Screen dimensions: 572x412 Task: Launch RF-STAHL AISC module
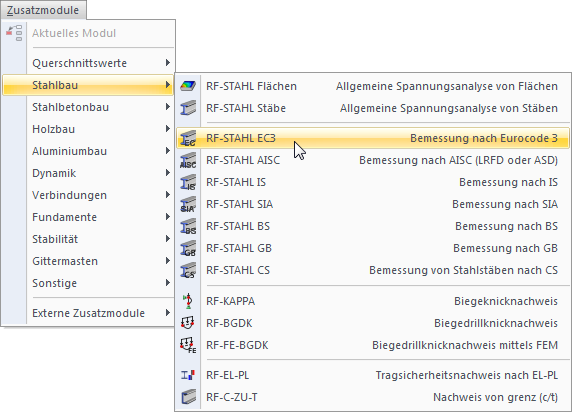pos(373,161)
